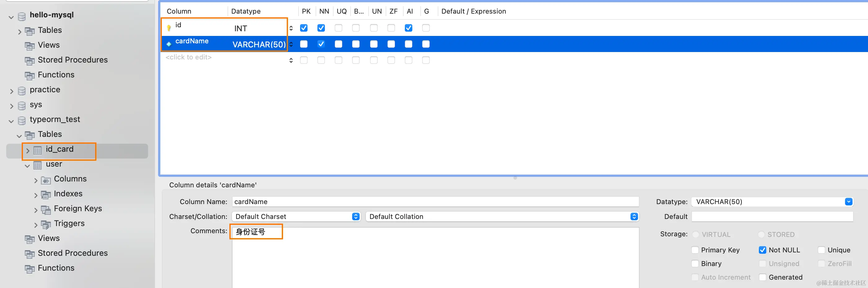Click the Foreign Keys folder icon
Viewport: 868px width, 288px height.
[46, 210]
